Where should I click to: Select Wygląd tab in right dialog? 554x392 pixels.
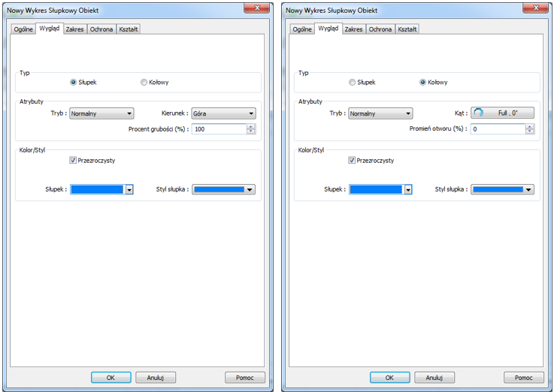point(328,29)
